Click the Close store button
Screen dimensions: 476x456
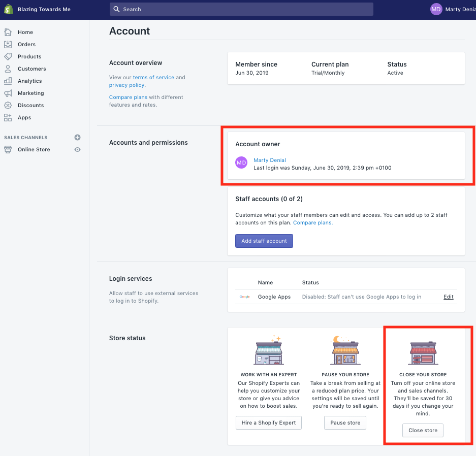pos(422,430)
